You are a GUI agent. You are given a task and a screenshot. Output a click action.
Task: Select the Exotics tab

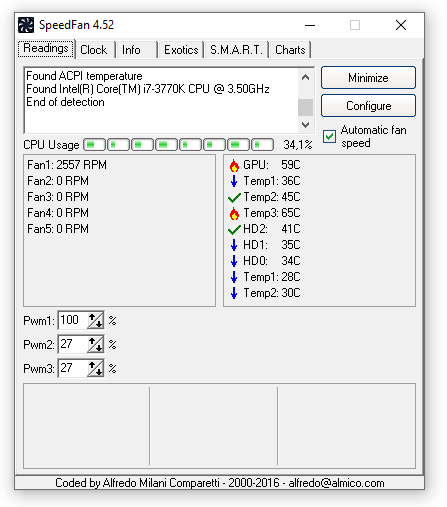tap(181, 50)
